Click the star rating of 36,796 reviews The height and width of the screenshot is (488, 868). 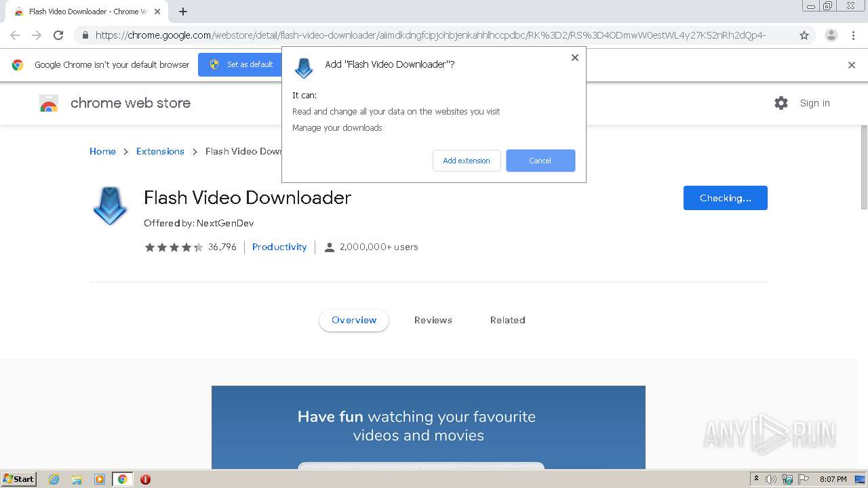(x=174, y=247)
